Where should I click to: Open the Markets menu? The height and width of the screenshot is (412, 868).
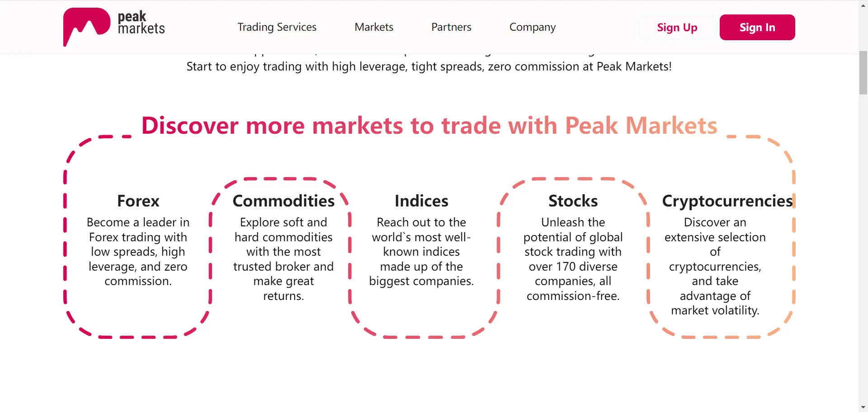(374, 27)
